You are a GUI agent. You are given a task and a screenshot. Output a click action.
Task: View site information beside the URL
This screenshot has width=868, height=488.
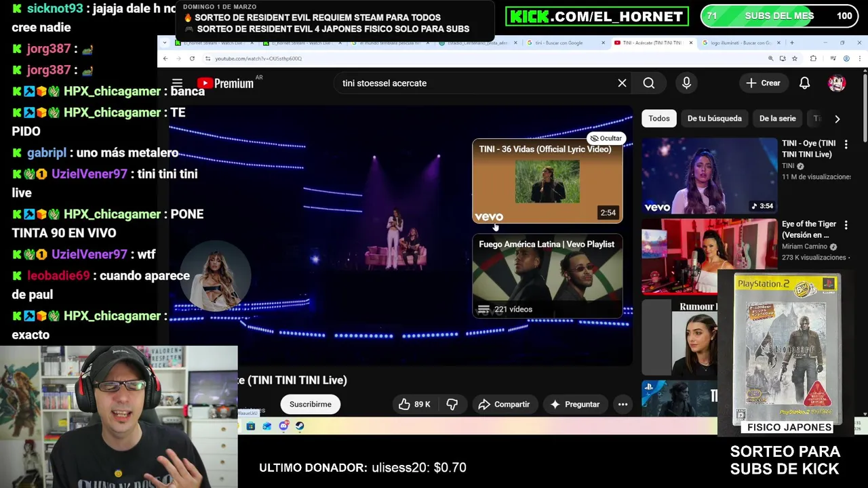(x=208, y=58)
